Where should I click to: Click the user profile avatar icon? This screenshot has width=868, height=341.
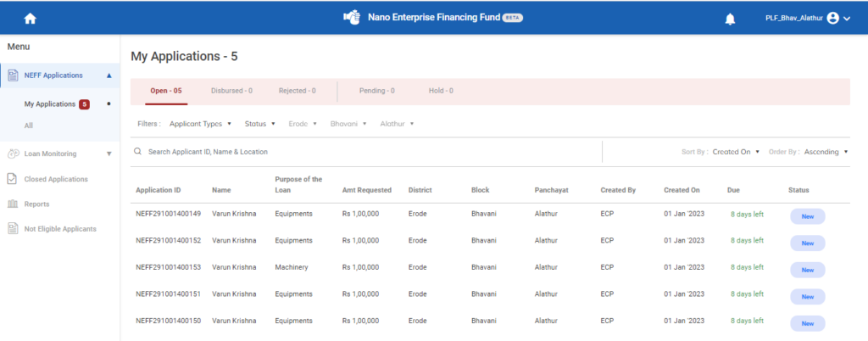point(832,18)
